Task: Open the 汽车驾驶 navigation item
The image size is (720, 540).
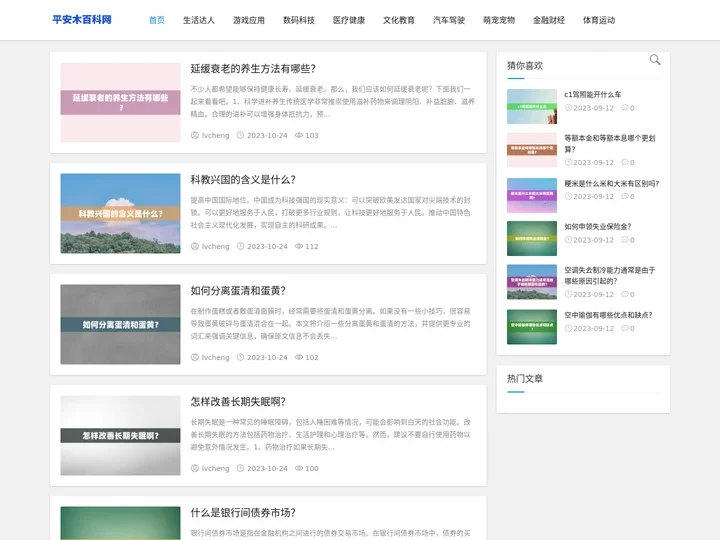Action: click(449, 20)
